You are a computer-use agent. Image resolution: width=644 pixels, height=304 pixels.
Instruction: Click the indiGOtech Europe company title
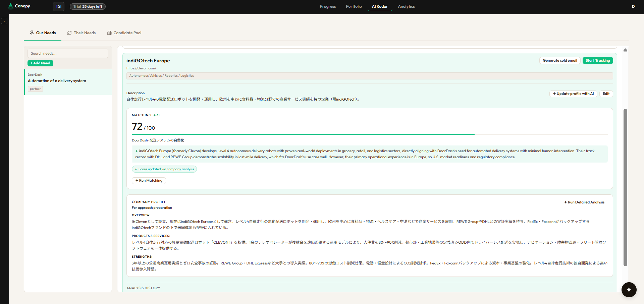(x=148, y=61)
